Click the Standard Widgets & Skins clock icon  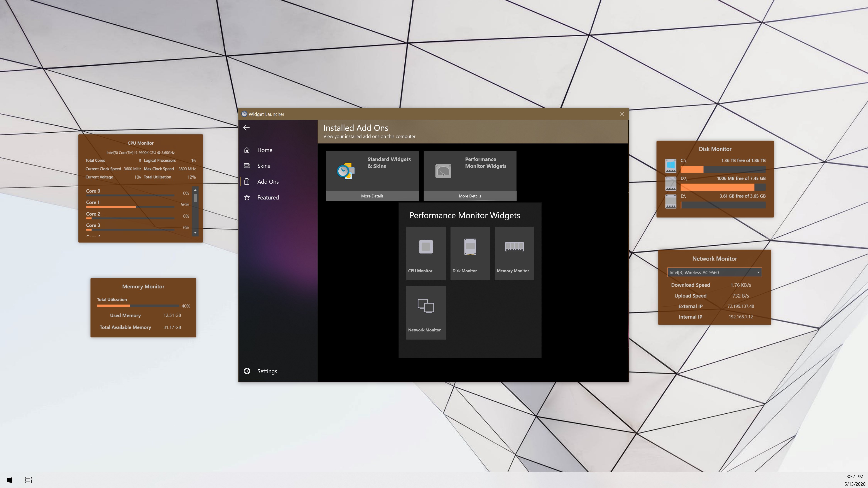point(345,171)
